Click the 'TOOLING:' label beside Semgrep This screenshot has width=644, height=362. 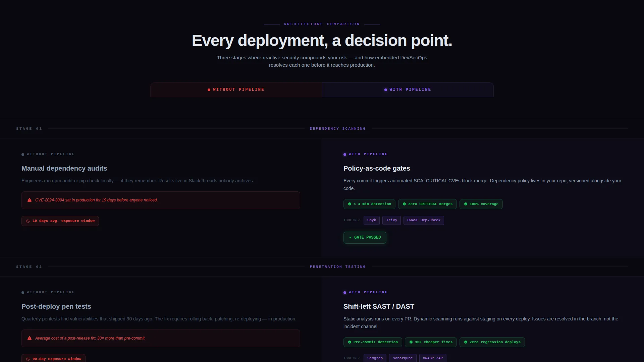point(352,358)
